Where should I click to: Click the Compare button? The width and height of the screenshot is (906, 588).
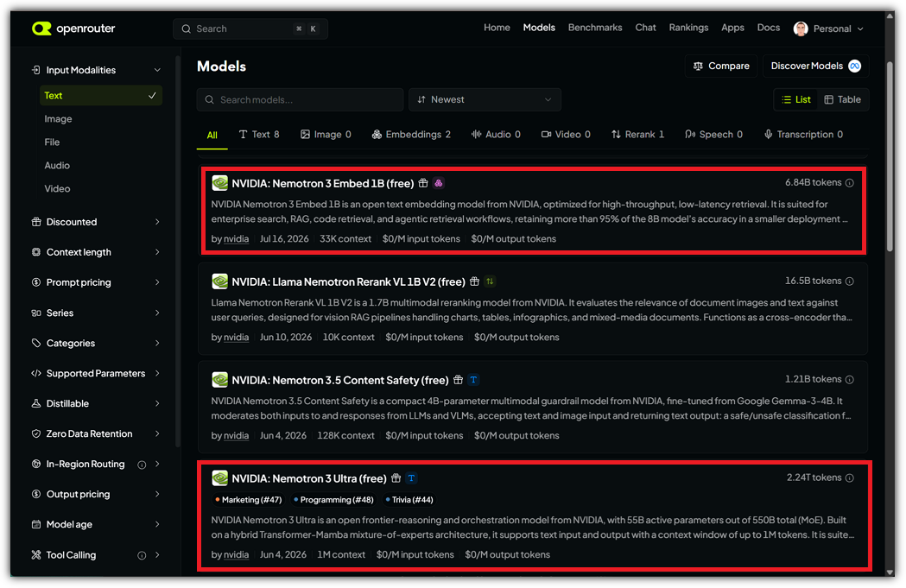point(721,66)
